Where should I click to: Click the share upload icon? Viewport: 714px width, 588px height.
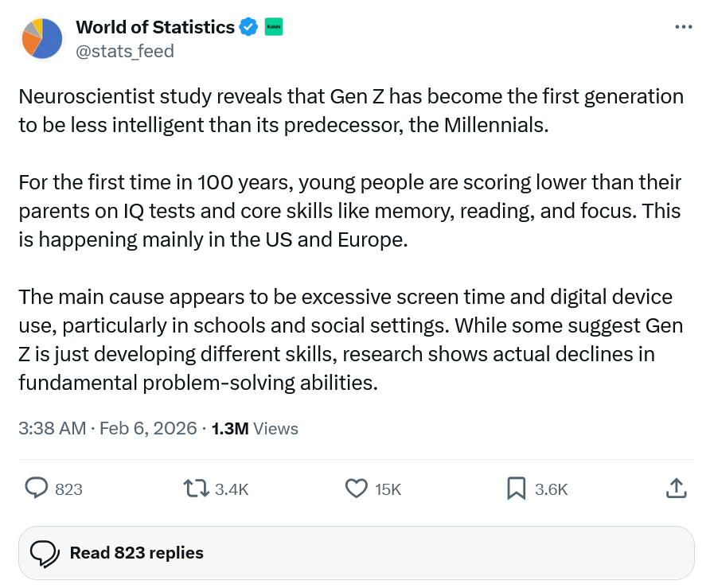coord(675,489)
